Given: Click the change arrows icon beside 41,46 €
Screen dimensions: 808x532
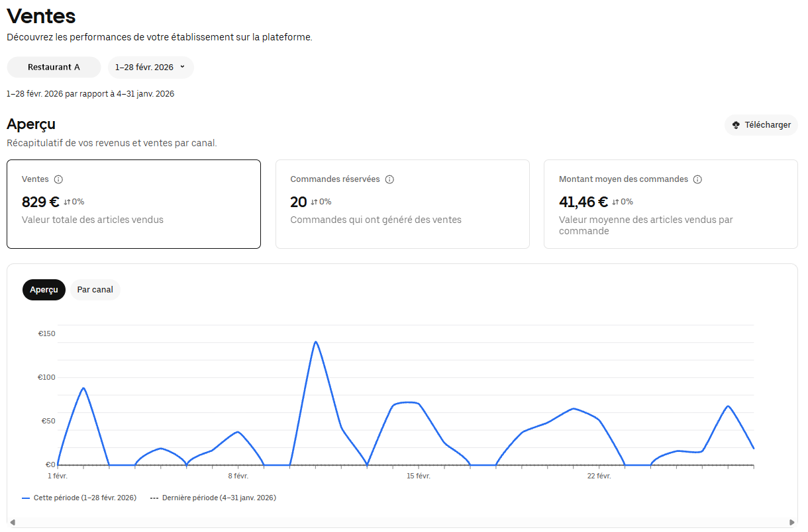Looking at the screenshot, I should pyautogui.click(x=615, y=202).
